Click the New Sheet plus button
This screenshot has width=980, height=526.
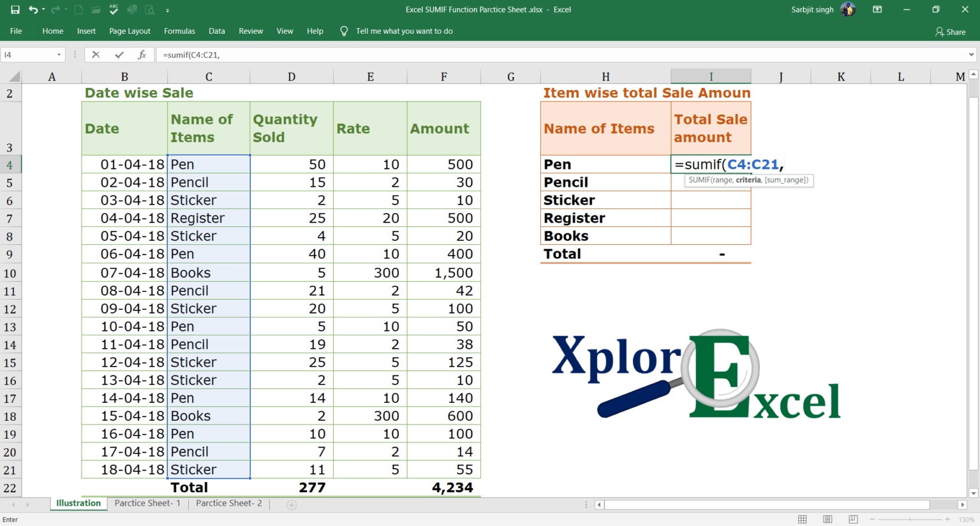(291, 504)
